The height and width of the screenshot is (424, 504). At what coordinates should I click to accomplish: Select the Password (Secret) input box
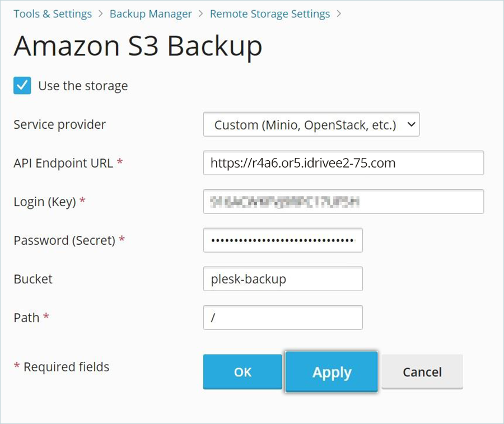pyautogui.click(x=283, y=240)
